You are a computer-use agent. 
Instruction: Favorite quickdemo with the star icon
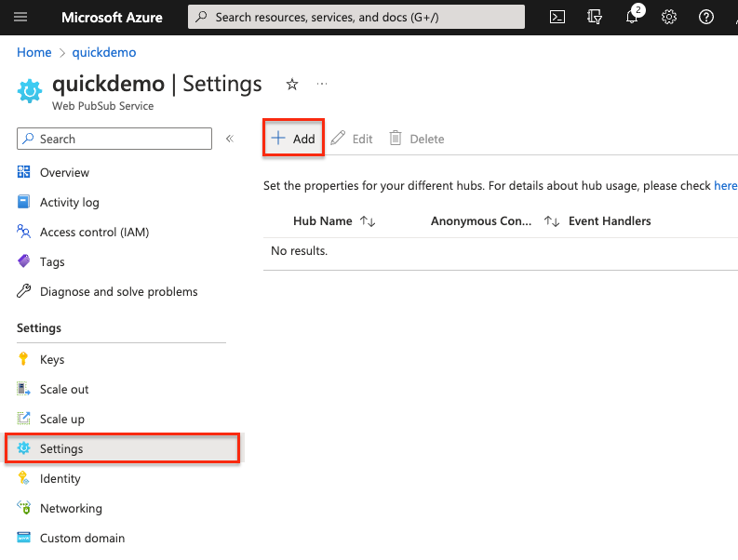pos(292,85)
